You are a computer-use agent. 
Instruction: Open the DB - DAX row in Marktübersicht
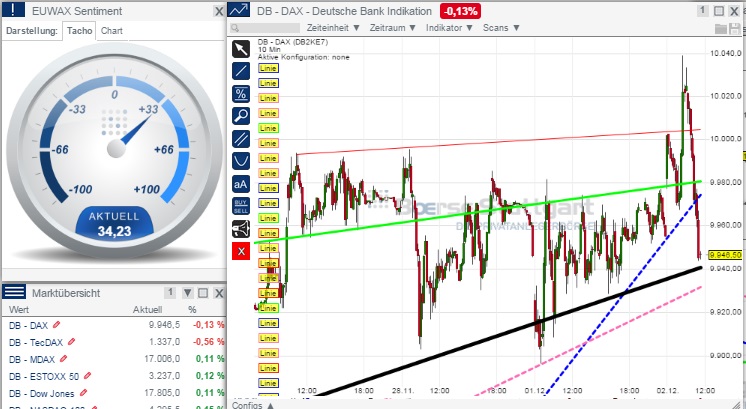pyautogui.click(x=113, y=325)
